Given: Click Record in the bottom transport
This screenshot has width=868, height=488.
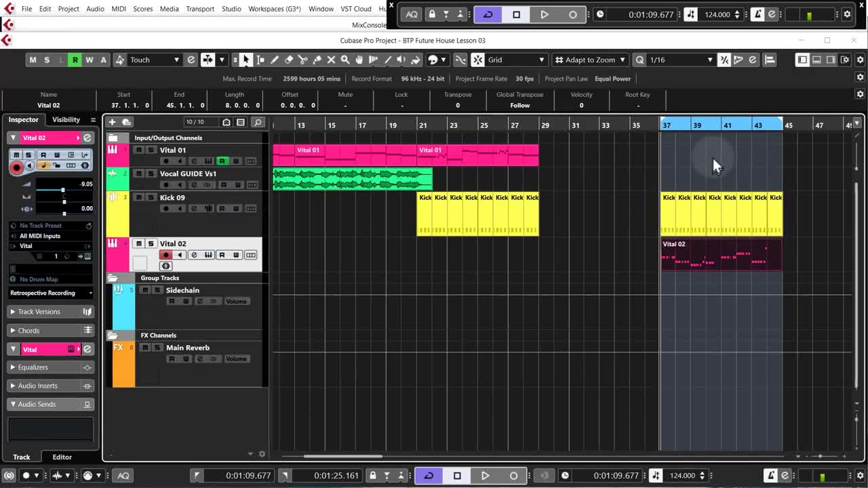Looking at the screenshot, I should point(513,475).
